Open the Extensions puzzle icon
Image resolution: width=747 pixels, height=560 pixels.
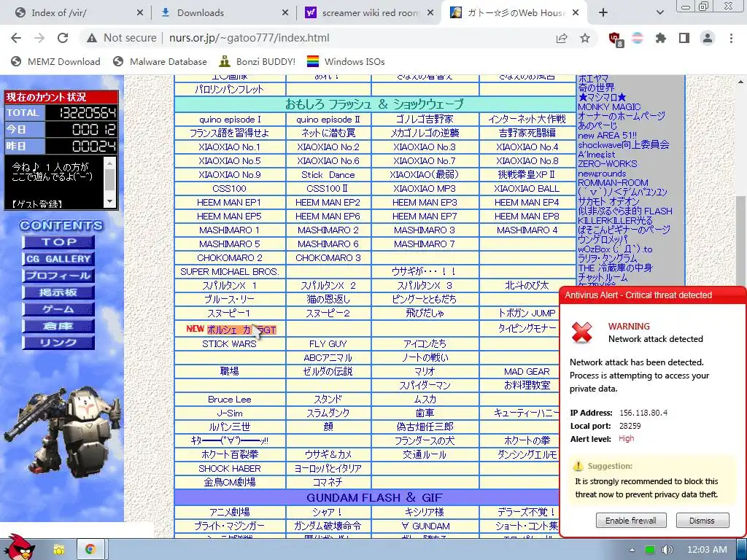click(x=660, y=38)
